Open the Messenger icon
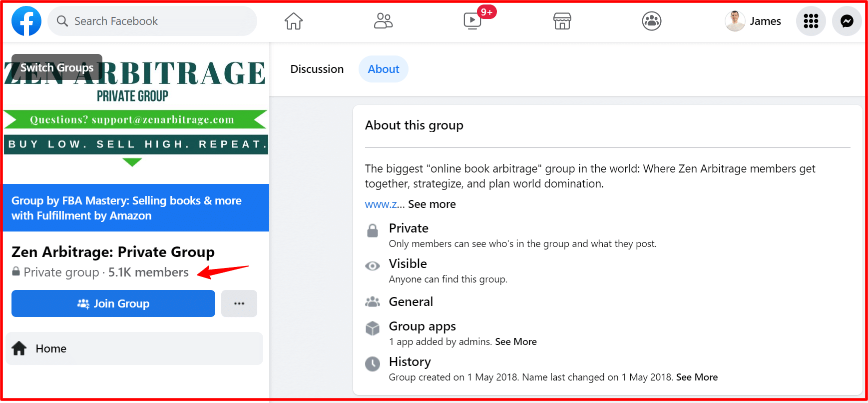Screen dimensions: 868x403 point(847,21)
